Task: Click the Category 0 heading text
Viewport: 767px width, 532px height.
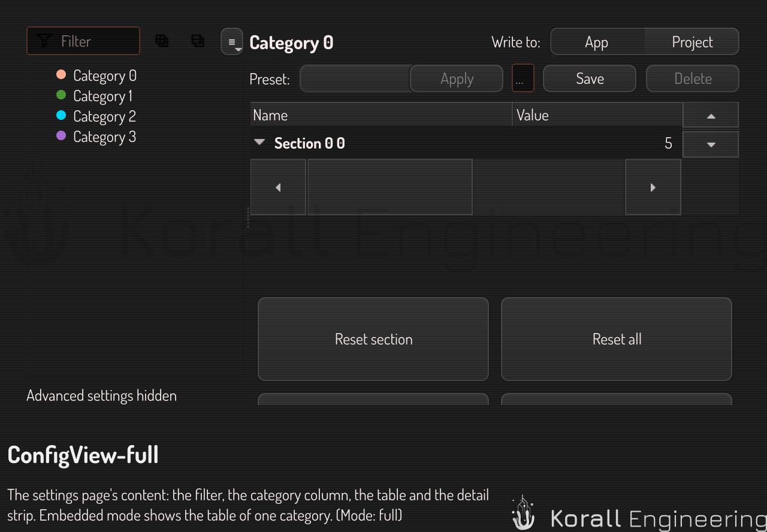Action: pos(291,43)
